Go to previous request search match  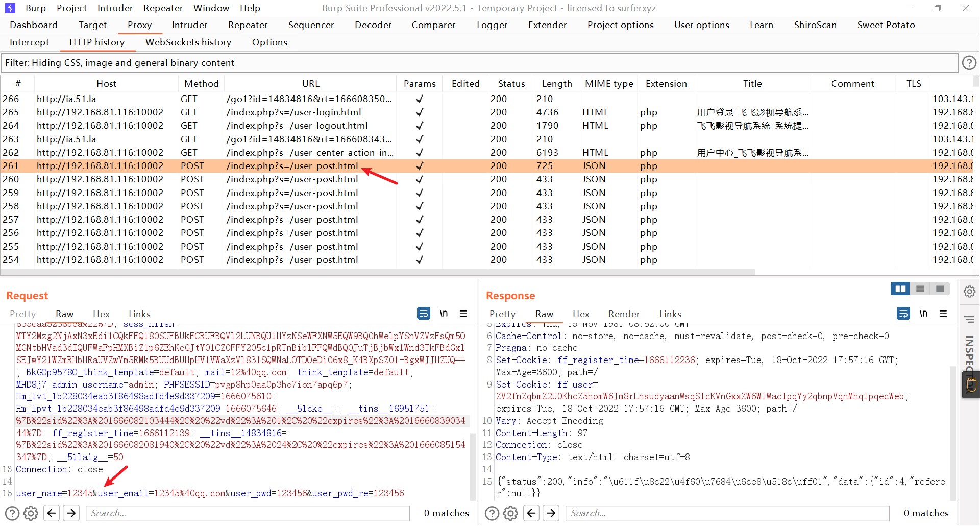(52, 513)
